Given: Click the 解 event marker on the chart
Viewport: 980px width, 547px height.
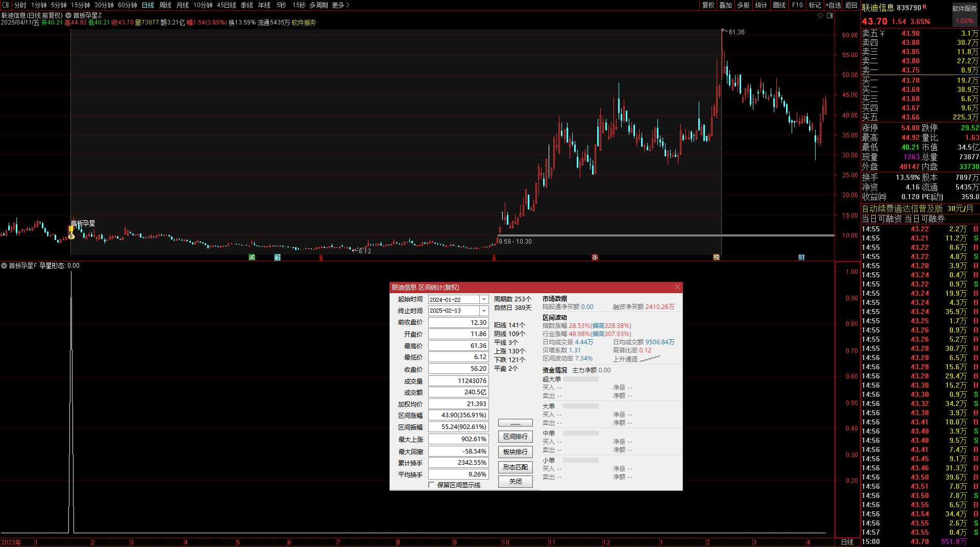Looking at the screenshot, I should (x=277, y=257).
